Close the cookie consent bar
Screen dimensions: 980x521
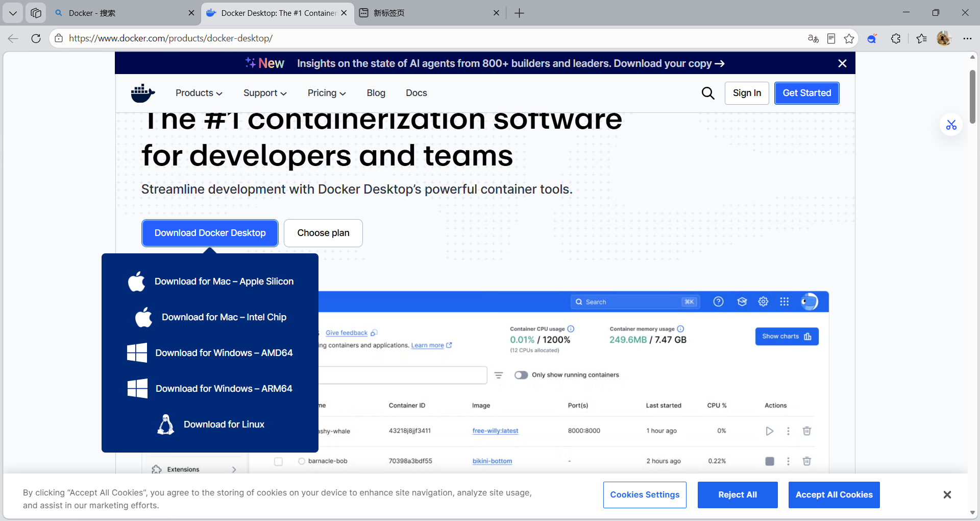point(947,494)
